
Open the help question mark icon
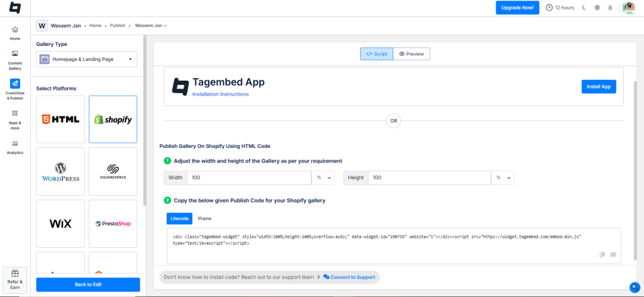[x=597, y=8]
